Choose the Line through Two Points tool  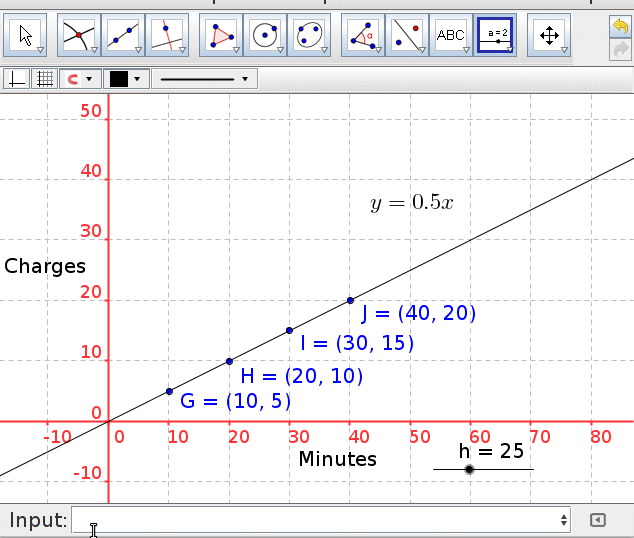coord(122,35)
